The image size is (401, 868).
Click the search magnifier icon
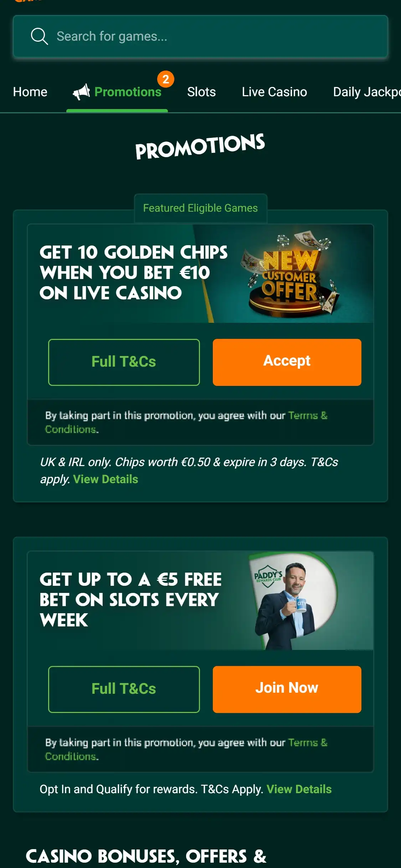coord(39,36)
